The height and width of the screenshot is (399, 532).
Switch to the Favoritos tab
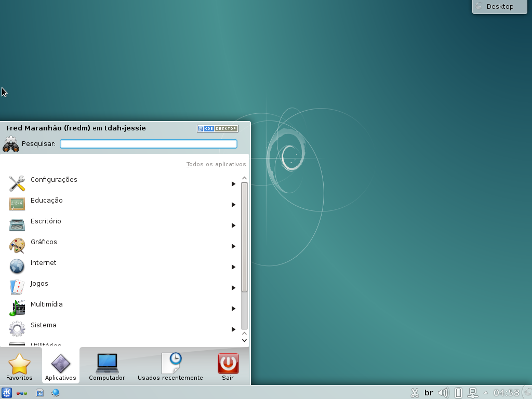coord(19,367)
